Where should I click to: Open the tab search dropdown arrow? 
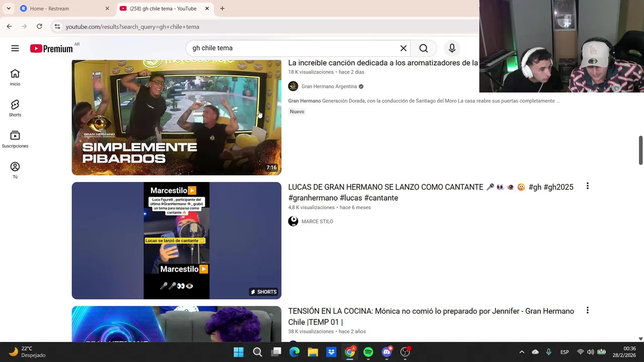(x=9, y=9)
